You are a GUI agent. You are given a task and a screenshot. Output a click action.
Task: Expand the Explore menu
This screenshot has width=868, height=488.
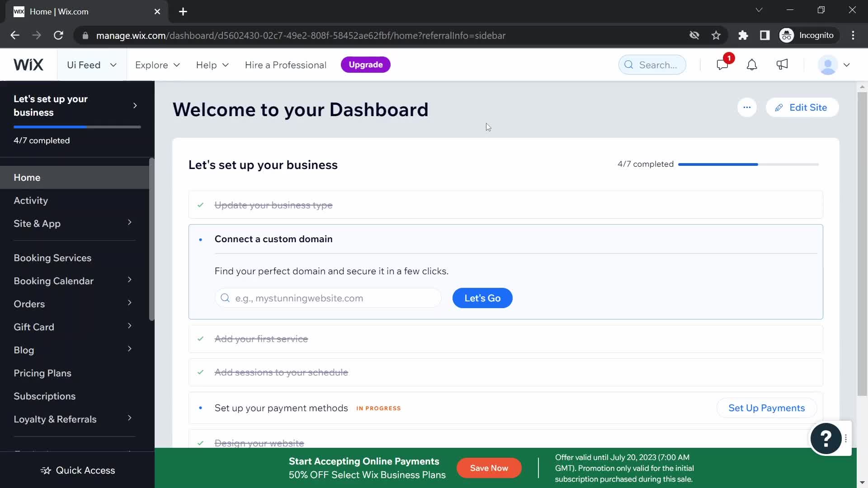157,65
